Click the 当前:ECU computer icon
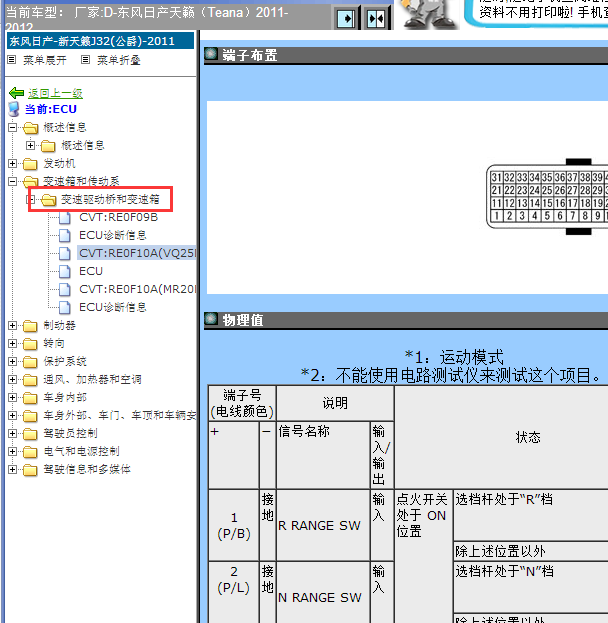The width and height of the screenshot is (608, 623). (14, 109)
